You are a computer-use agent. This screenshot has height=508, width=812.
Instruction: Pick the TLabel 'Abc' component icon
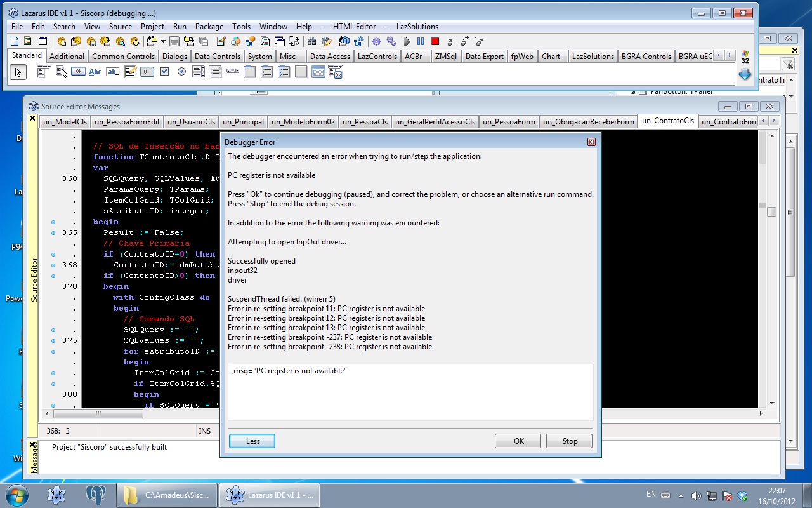click(95, 72)
